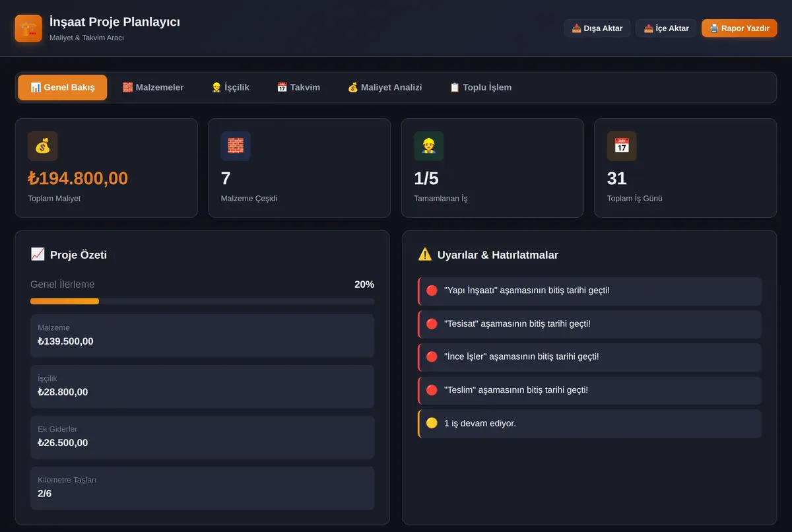Switch to the Toplu İşlem tab
The height and width of the screenshot is (532, 792).
(x=480, y=87)
